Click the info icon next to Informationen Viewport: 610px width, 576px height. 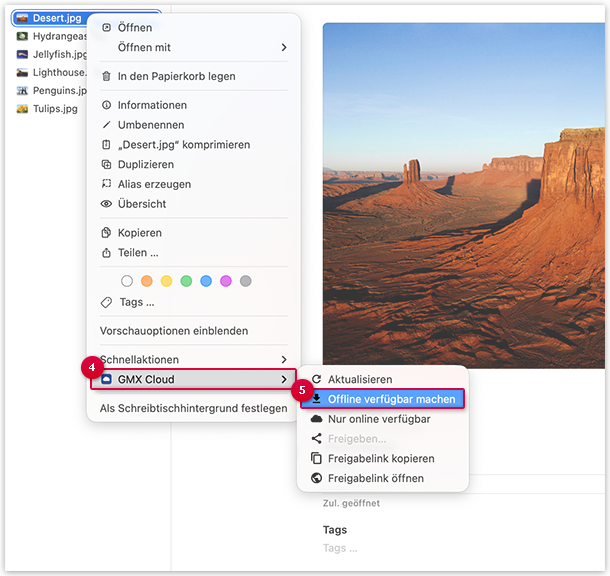106,105
